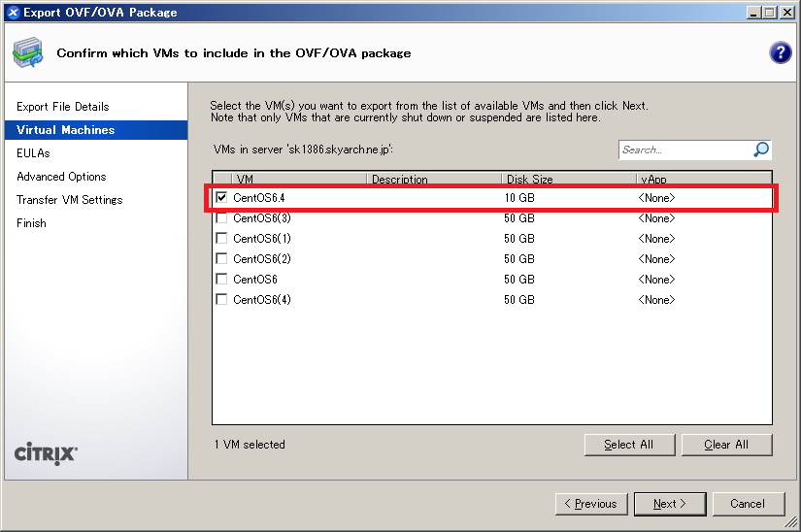Click the CentOS6.4 VM name
The width and height of the screenshot is (801, 532).
(259, 198)
